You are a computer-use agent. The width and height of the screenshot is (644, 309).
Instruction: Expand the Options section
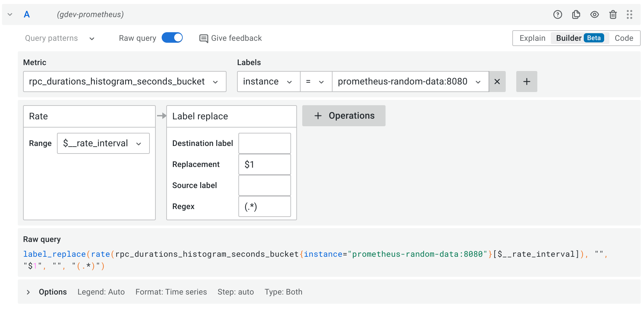point(29,292)
